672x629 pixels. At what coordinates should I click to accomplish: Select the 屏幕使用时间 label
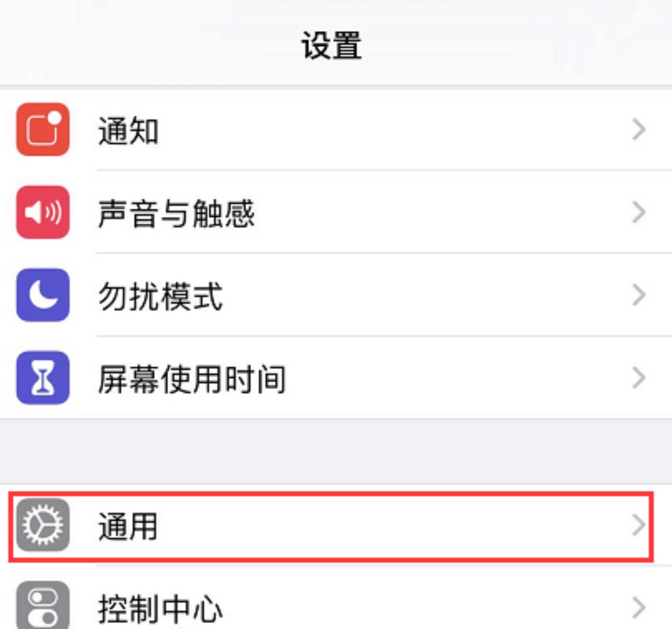[192, 379]
